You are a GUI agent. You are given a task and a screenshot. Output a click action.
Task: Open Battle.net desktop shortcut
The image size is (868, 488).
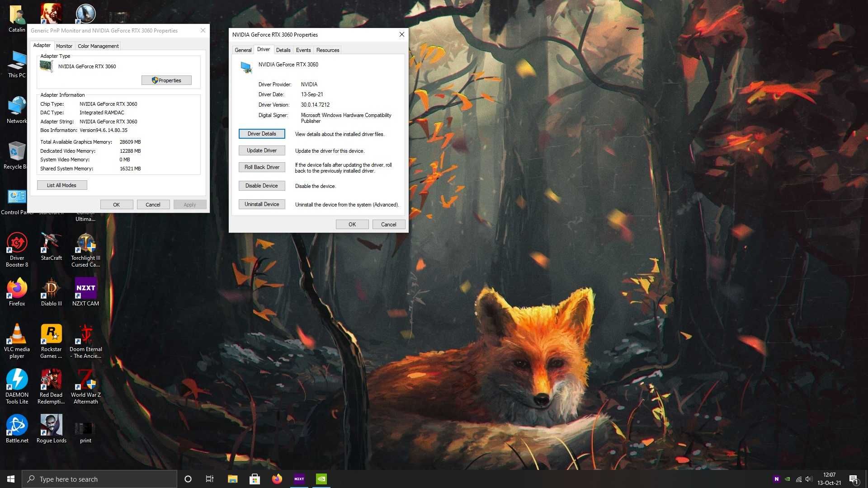(x=17, y=429)
